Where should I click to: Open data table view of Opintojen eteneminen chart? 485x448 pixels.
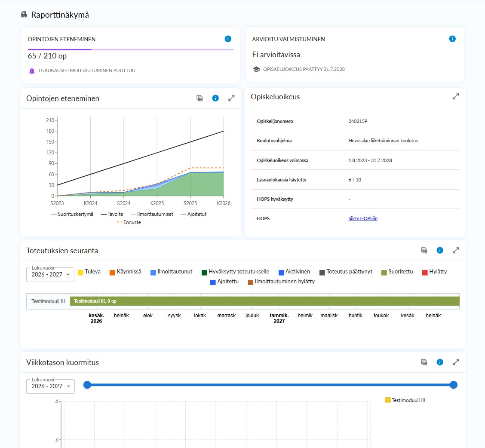(x=200, y=98)
